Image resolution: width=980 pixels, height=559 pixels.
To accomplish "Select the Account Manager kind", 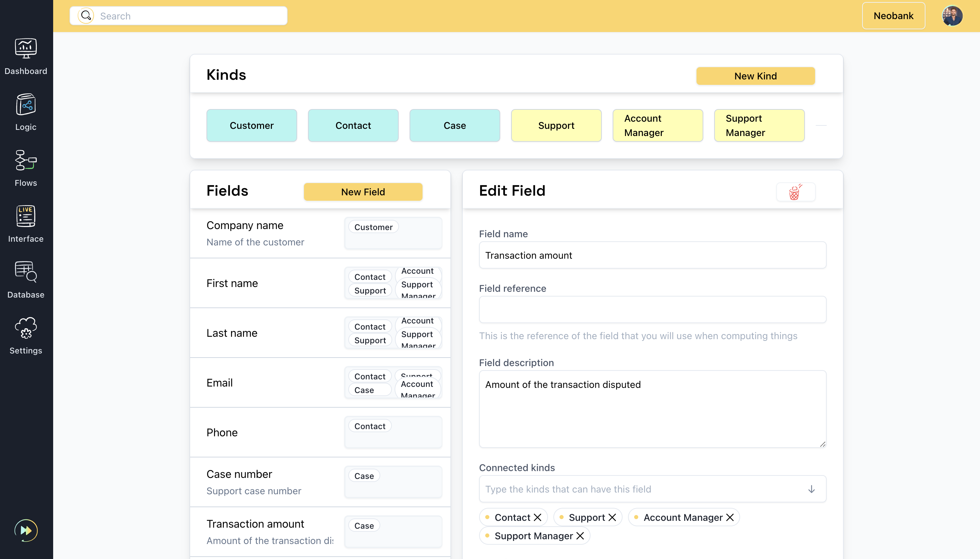I will tap(657, 125).
